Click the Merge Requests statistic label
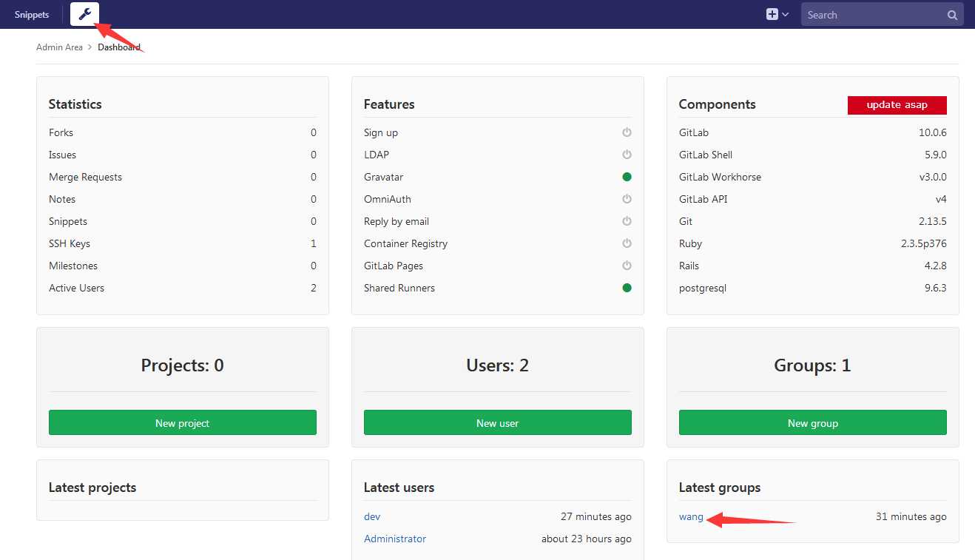The width and height of the screenshot is (975, 560). [86, 177]
